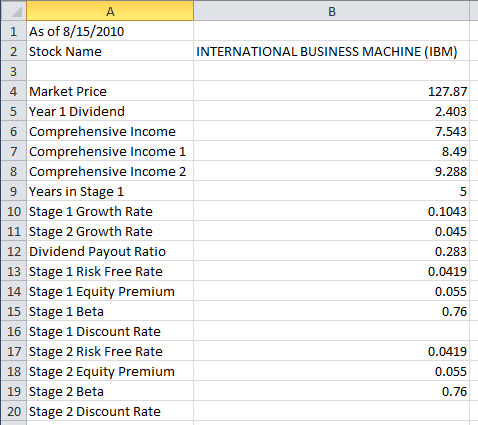
Task: Click the Year 1 Dividend label cell
Action: point(110,111)
